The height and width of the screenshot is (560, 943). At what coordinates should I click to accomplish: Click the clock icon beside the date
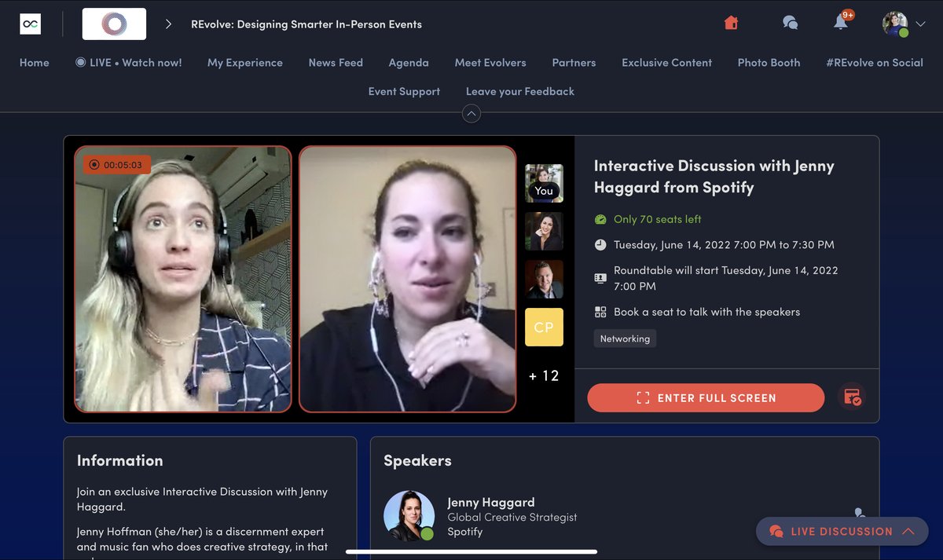point(600,245)
